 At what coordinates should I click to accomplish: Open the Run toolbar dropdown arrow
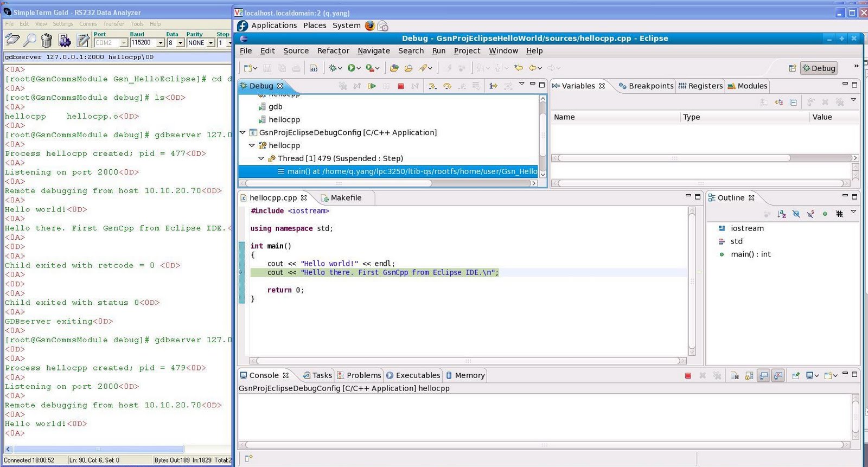[x=359, y=68]
